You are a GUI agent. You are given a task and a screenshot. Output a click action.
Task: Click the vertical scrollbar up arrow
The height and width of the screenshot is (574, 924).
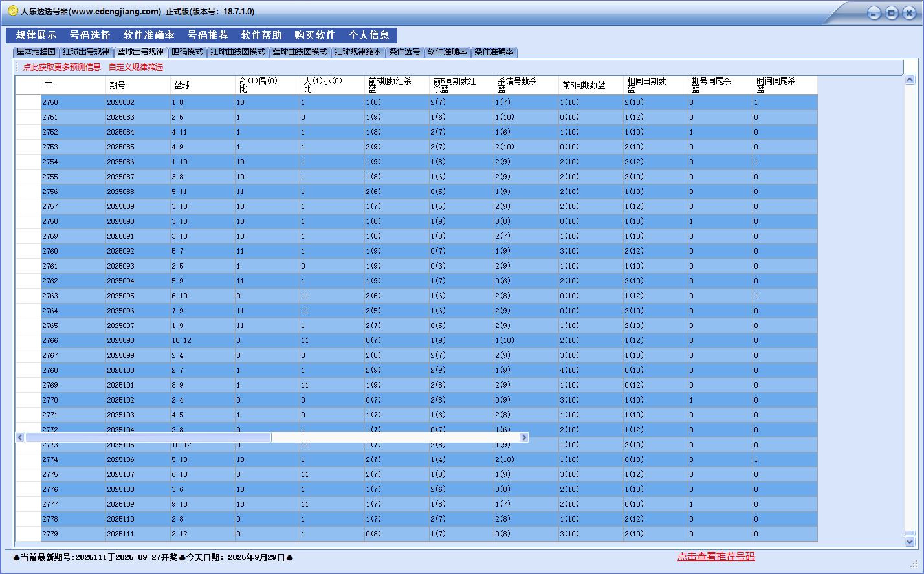910,80
